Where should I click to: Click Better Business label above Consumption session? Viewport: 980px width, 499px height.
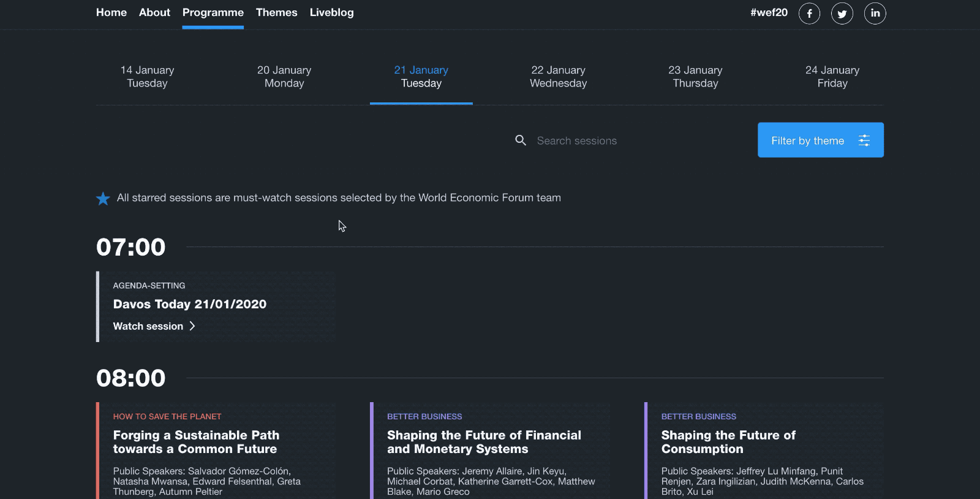(699, 416)
